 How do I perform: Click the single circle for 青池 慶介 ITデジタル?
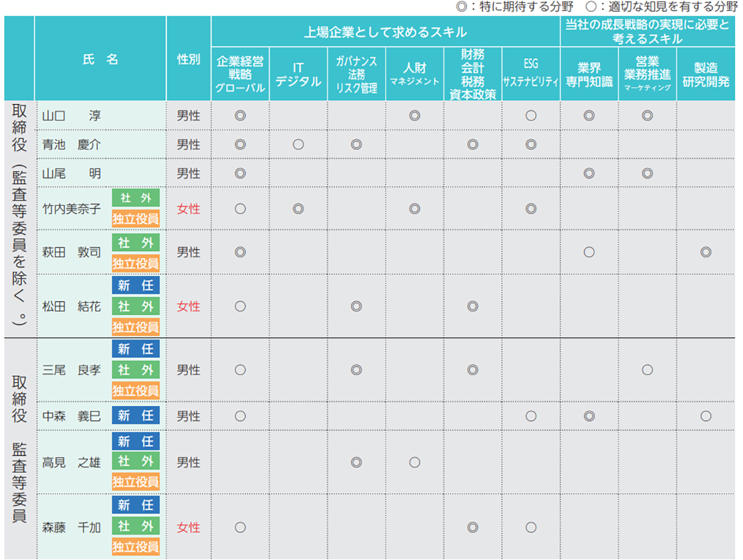(x=298, y=144)
